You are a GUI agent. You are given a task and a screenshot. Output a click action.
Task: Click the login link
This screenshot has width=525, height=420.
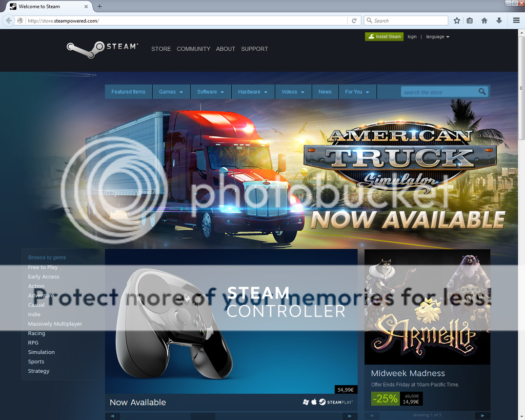412,37
